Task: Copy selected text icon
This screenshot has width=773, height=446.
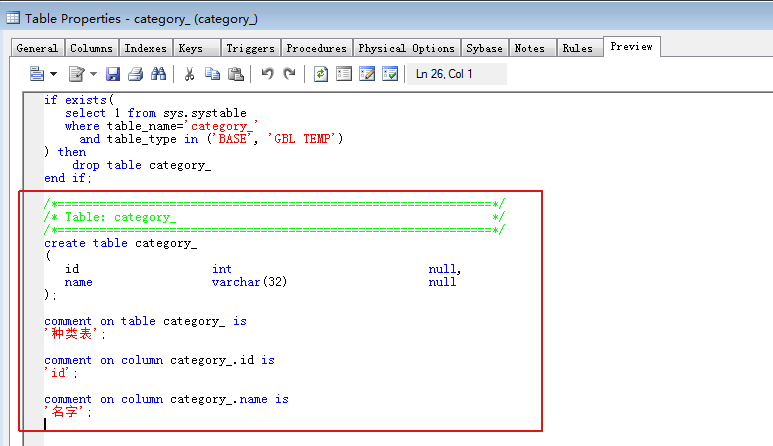Action: [x=212, y=74]
